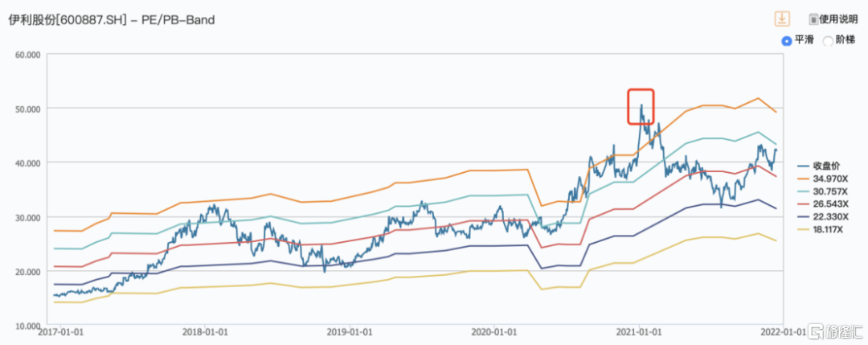Click the orange download chart icon
This screenshot has width=868, height=345.
coord(781,18)
